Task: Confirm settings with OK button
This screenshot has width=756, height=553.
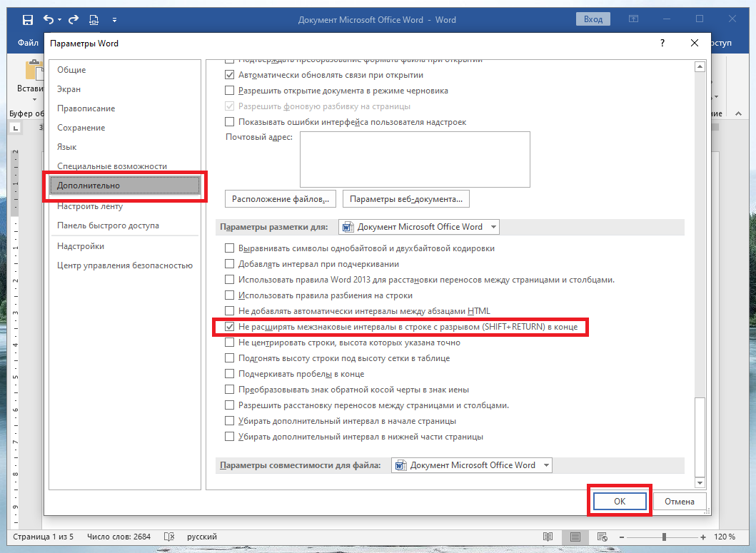Action: [620, 502]
